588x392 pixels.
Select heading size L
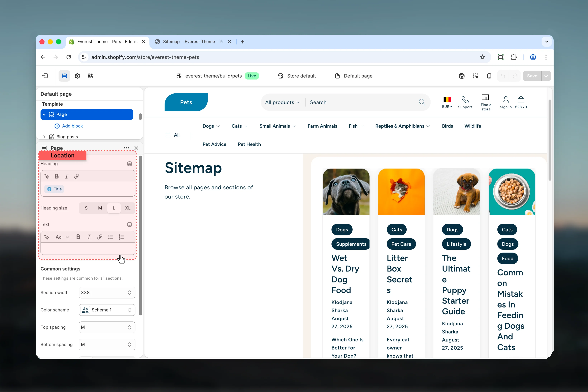[x=114, y=208]
